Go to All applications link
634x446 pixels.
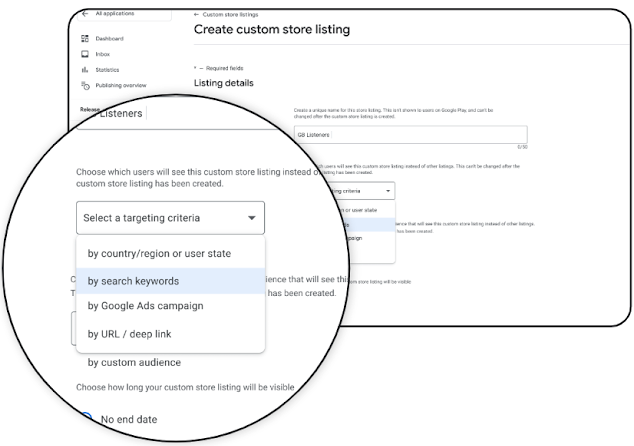click(x=115, y=13)
